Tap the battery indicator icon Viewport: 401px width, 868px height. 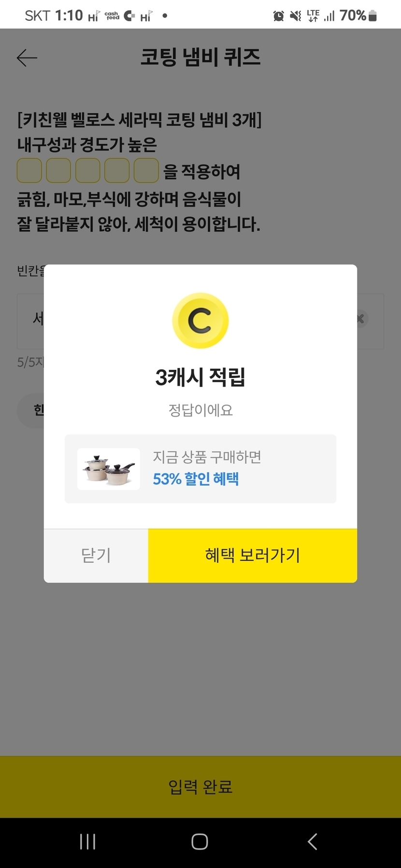pos(372,16)
